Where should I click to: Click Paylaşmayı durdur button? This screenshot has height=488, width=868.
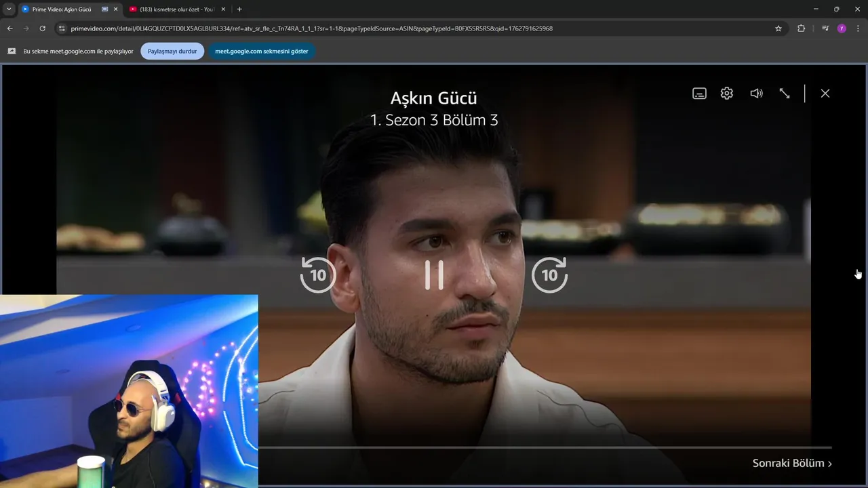click(172, 51)
